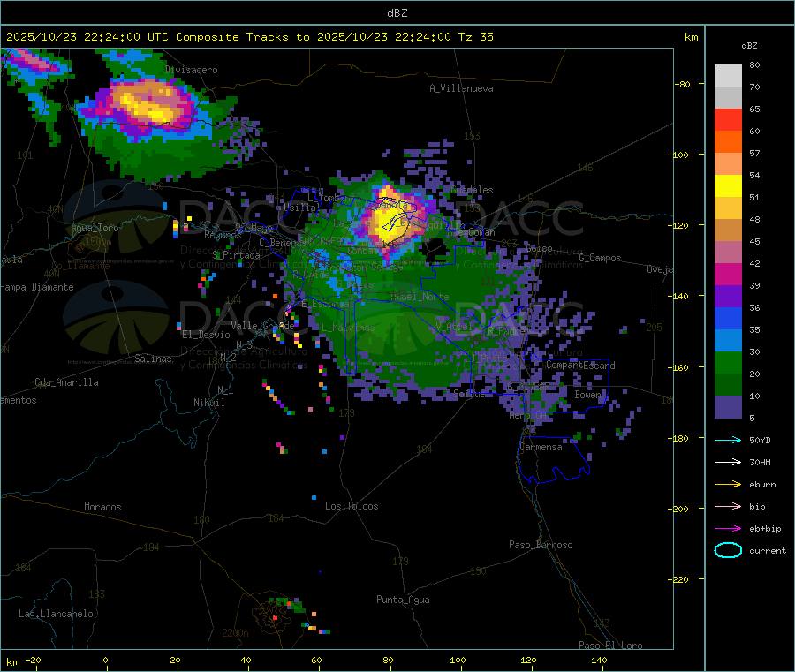Click the '140' km tick on horizontal axis

point(599,660)
